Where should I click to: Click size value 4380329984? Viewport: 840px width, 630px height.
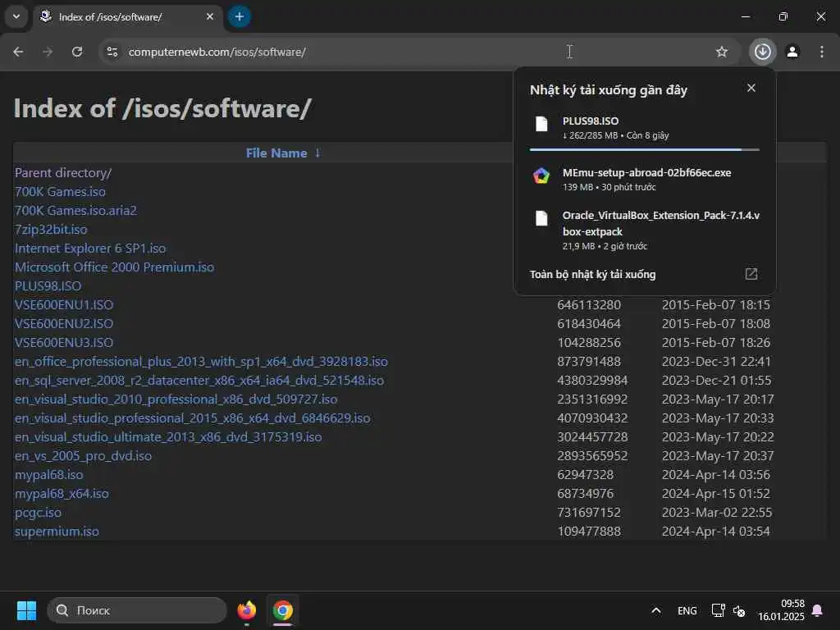pos(592,381)
